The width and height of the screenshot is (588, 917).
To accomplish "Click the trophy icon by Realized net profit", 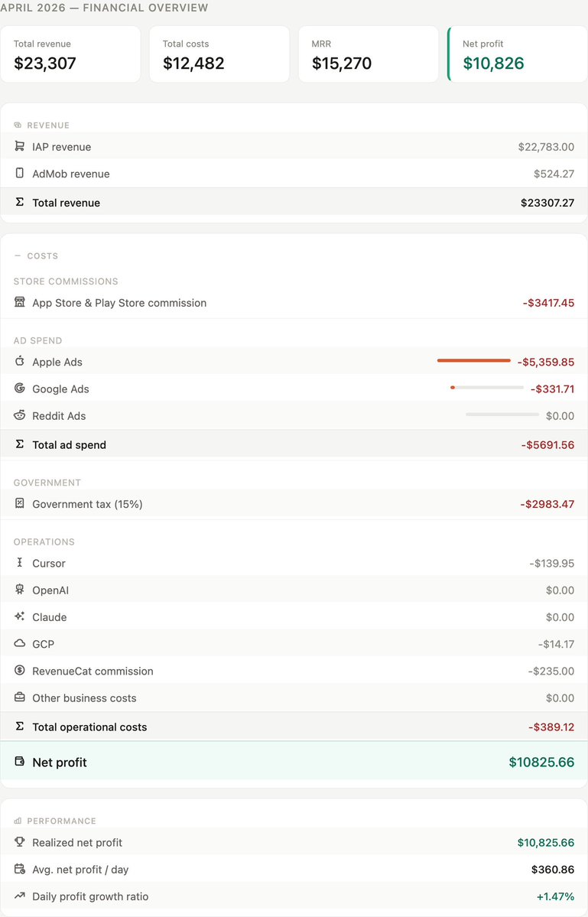I will pos(19,842).
